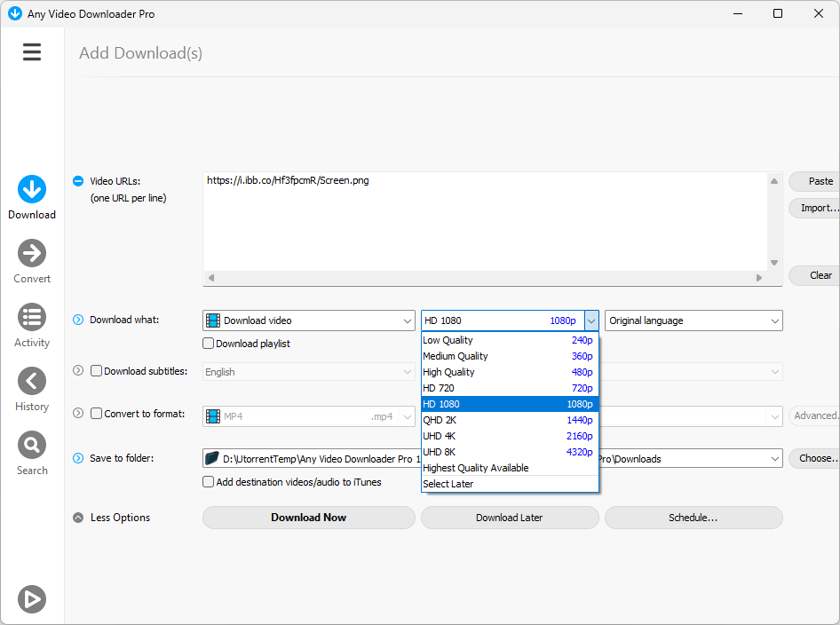The height and width of the screenshot is (625, 840).
Task: Click the arrow icon beside Download what
Action: [78, 320]
